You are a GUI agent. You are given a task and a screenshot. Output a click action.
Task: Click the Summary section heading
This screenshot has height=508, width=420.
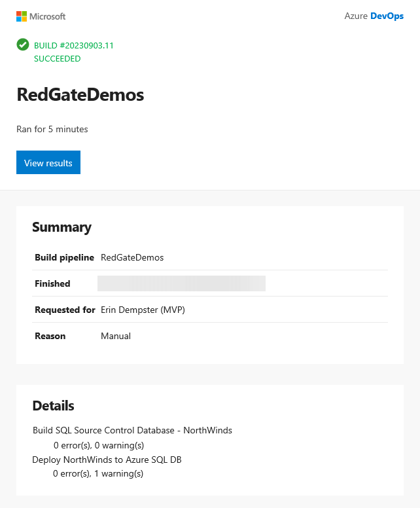(62, 227)
